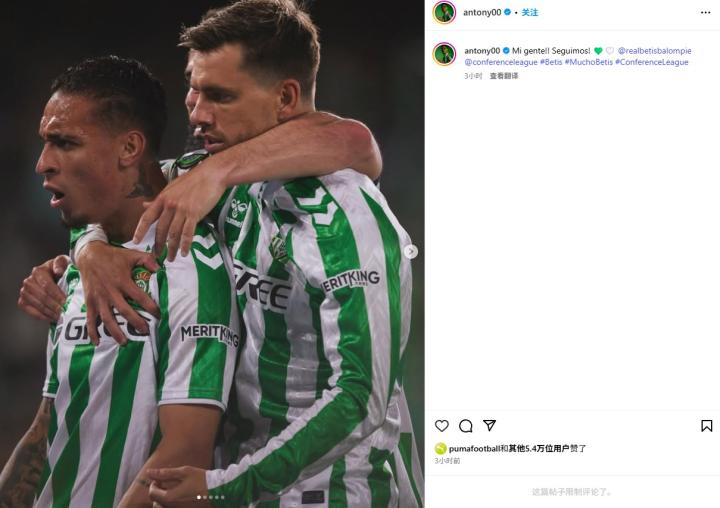Open pumafootball liker profile
The width and height of the screenshot is (720, 508).
point(474,448)
